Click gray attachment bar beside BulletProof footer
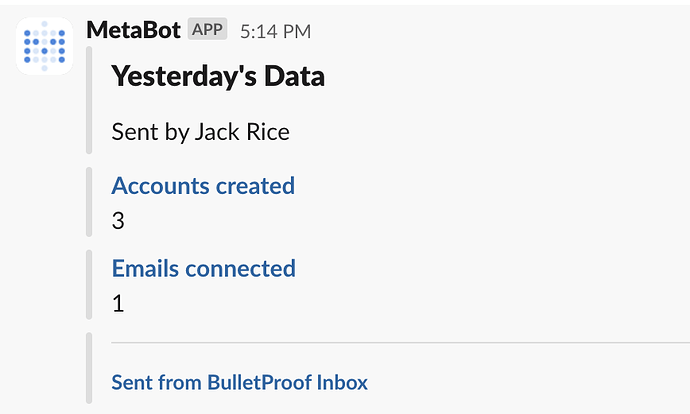 tap(89, 368)
